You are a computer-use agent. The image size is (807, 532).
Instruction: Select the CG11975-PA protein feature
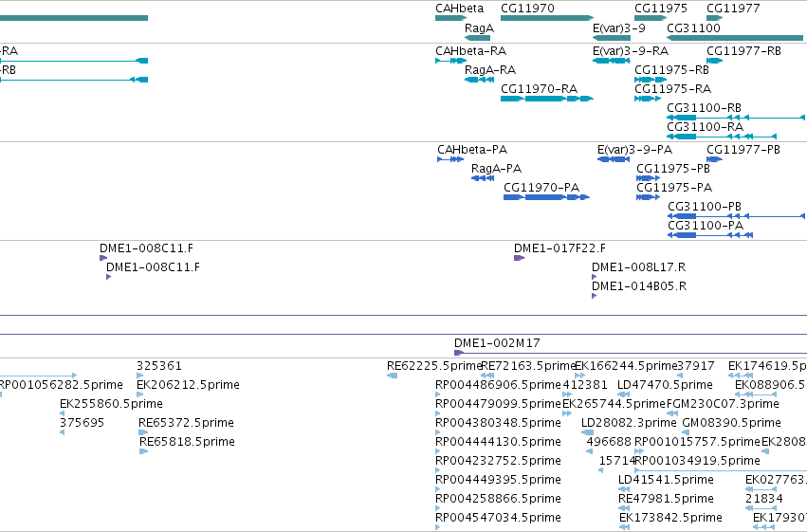tap(648, 197)
